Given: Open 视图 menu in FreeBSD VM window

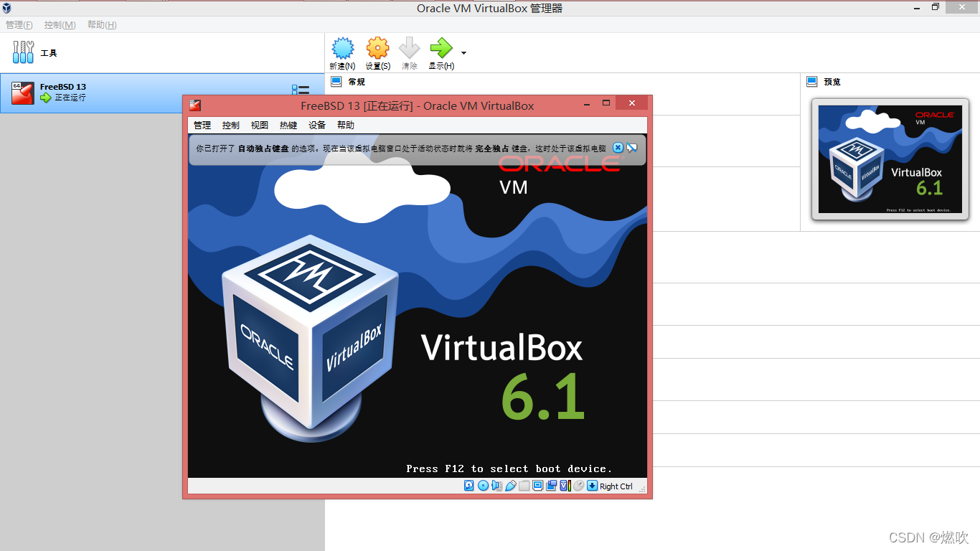Looking at the screenshot, I should [260, 125].
